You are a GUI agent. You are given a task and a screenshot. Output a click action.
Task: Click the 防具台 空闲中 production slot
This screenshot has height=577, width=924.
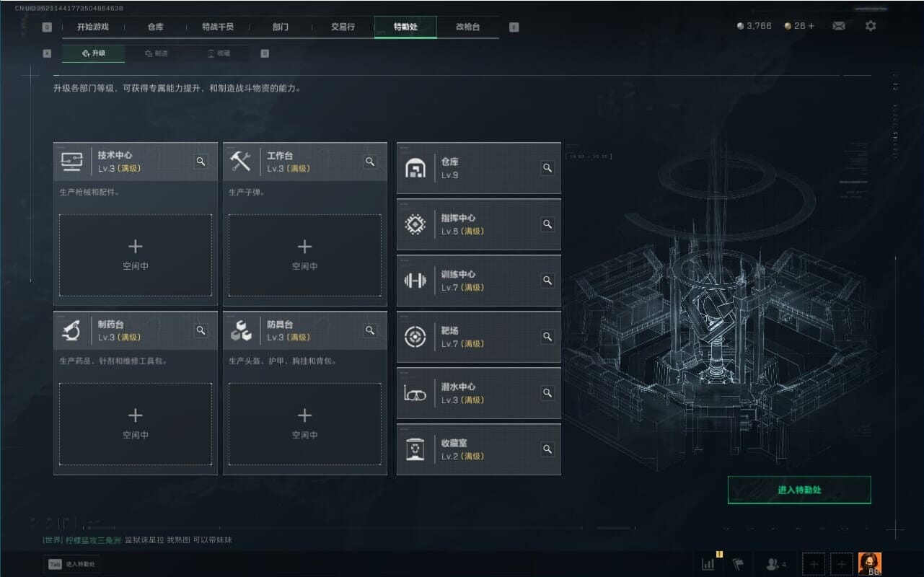point(305,423)
